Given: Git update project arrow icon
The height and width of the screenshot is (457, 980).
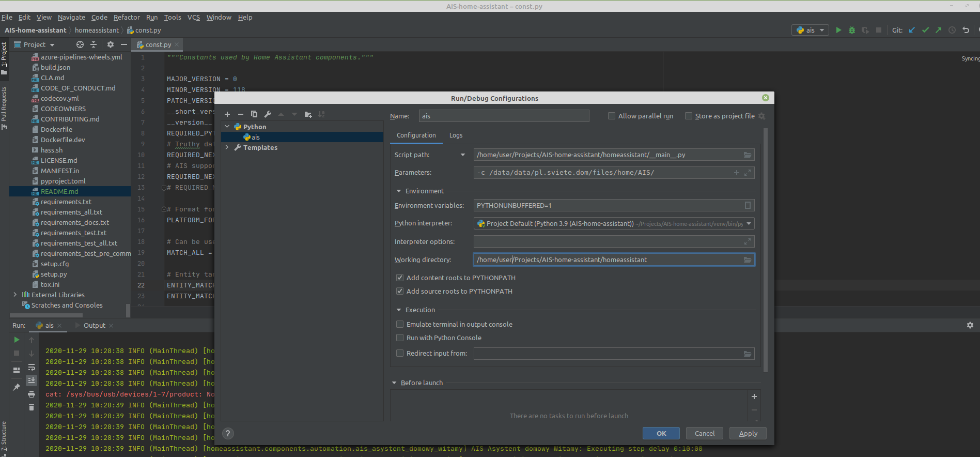Looking at the screenshot, I should pyautogui.click(x=912, y=30).
